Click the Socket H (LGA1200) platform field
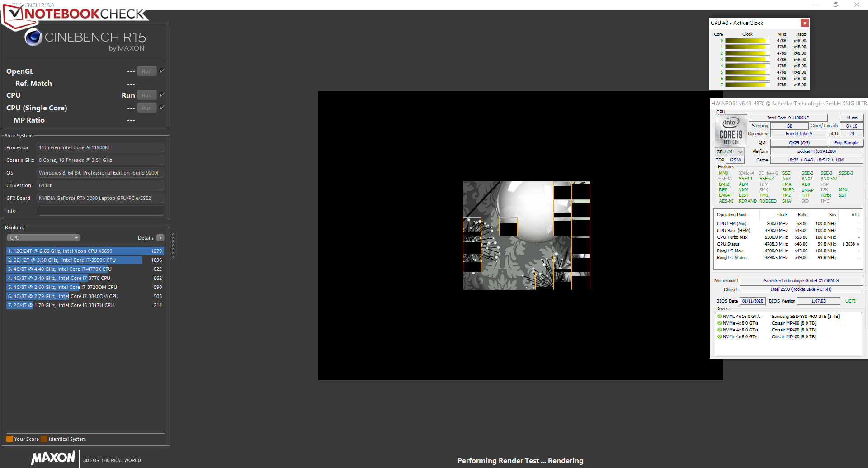868x468 pixels. [816, 151]
